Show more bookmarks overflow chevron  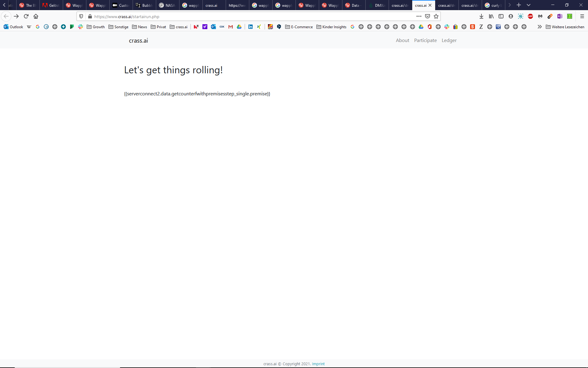pyautogui.click(x=540, y=27)
